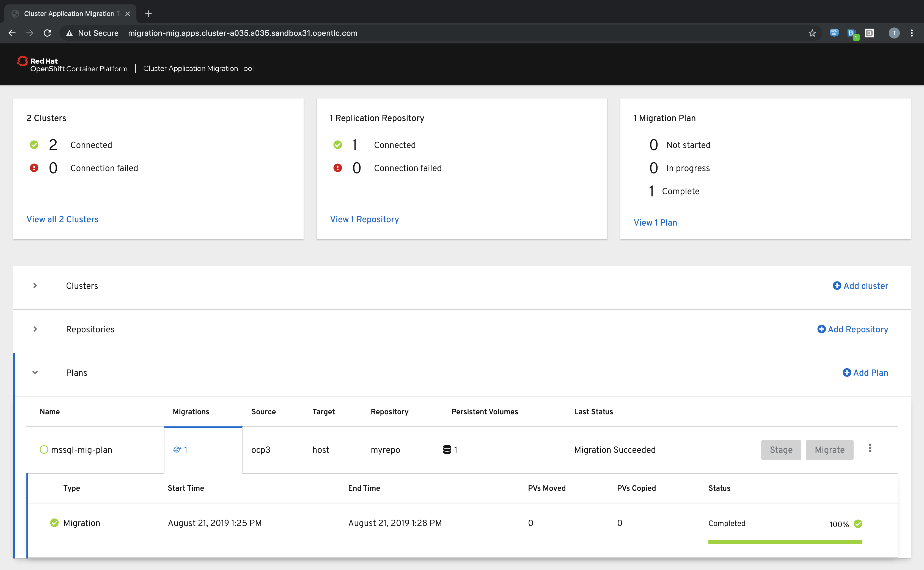Click the 1 Replication Repository card title
Screen dimensions: 924x570
coord(377,118)
